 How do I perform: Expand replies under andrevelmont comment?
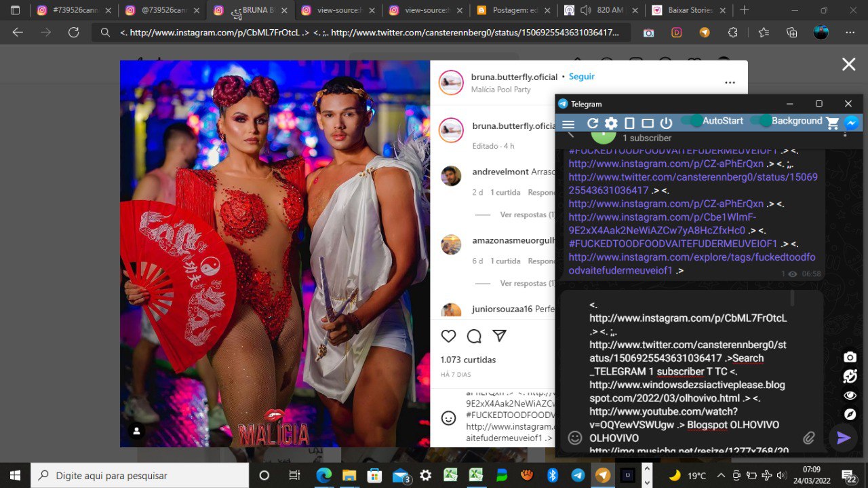pyautogui.click(x=527, y=214)
